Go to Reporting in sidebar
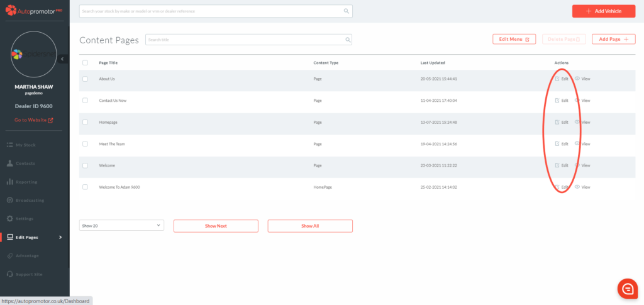 tap(26, 182)
